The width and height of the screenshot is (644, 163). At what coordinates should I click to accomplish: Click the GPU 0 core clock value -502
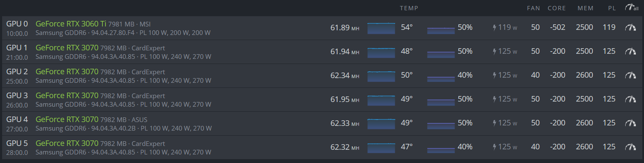[558, 27]
